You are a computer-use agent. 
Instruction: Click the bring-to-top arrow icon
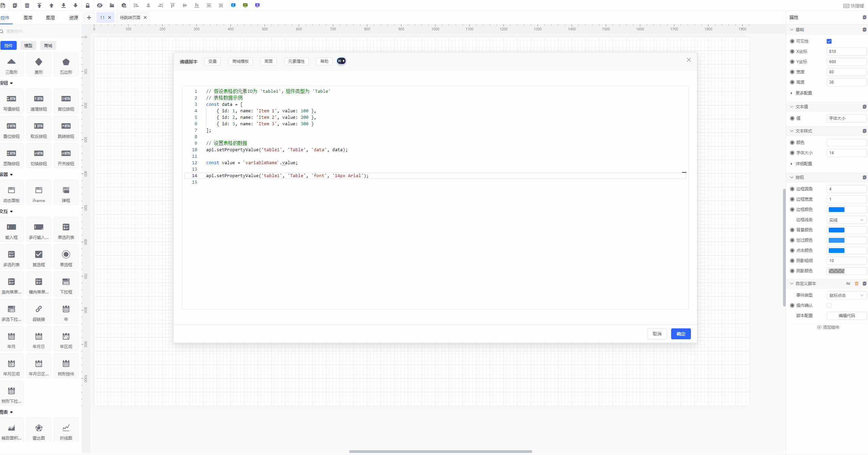click(39, 5)
